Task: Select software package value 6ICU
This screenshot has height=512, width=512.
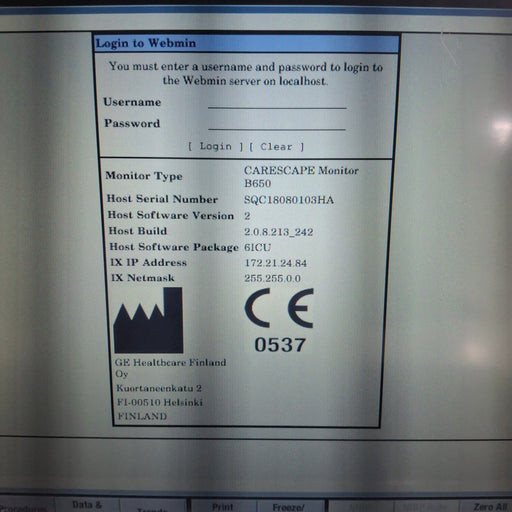Action: (x=257, y=247)
